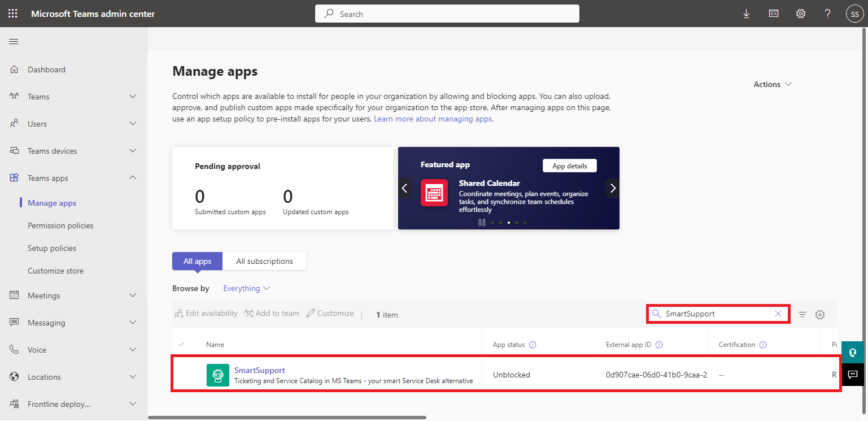Open Learn more about managing apps link

coord(434,119)
